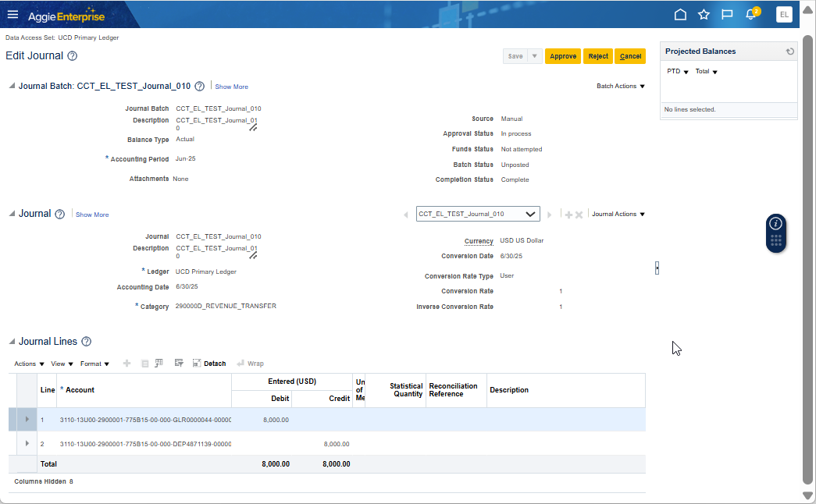Click the Reject button
Screen dimensions: 816x504
tap(598, 56)
